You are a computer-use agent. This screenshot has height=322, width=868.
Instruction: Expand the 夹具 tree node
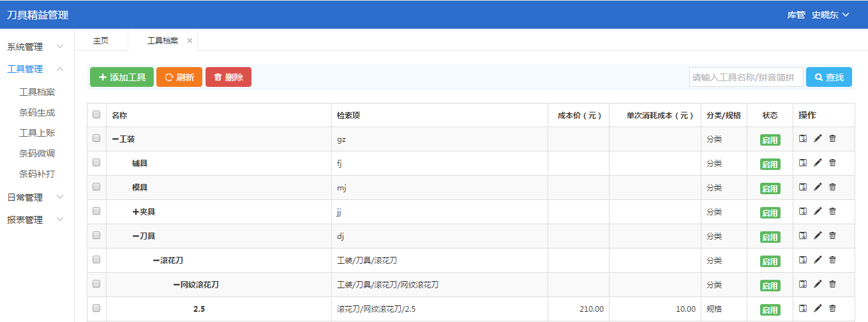[136, 211]
